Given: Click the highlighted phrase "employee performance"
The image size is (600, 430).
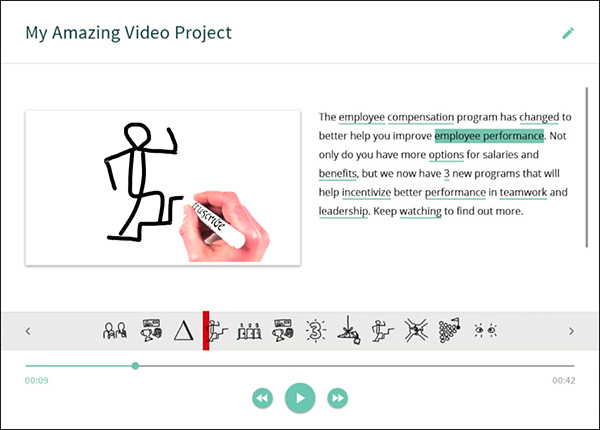Looking at the screenshot, I should click(x=489, y=136).
